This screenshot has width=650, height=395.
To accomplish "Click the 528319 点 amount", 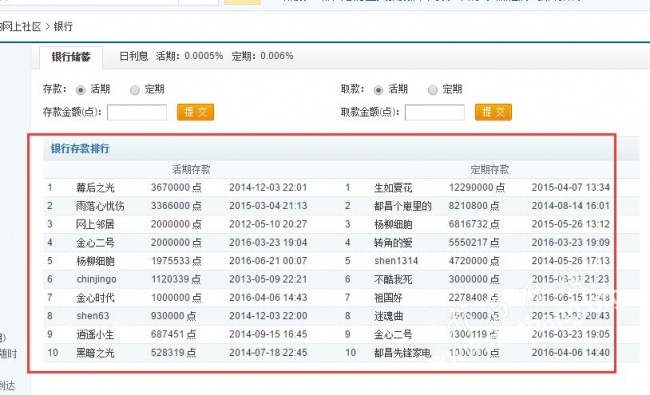I will coord(173,353).
